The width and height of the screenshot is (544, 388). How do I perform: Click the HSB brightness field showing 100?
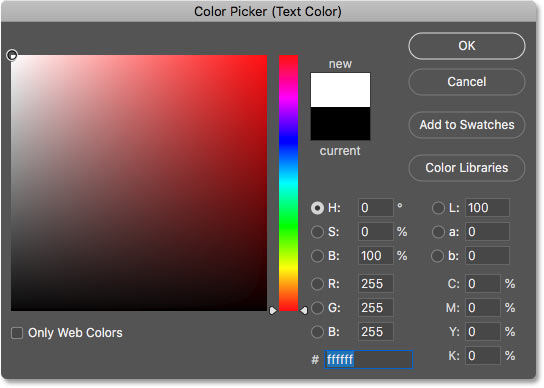376,256
